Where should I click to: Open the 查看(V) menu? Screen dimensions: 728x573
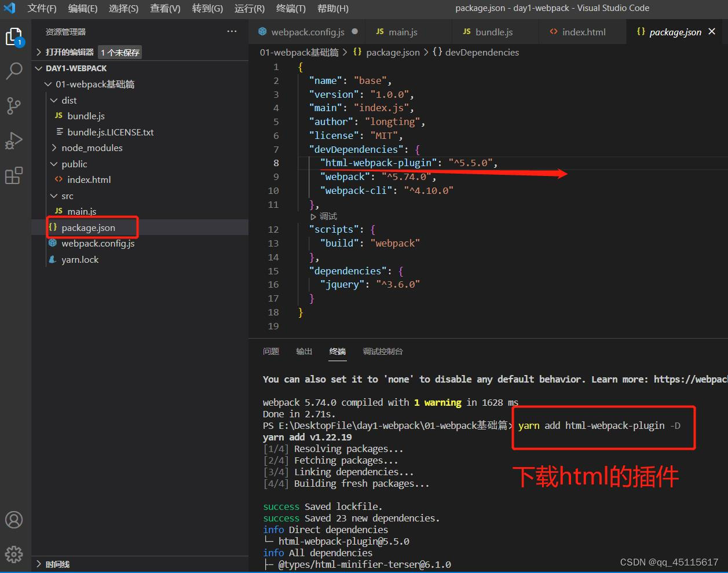click(165, 8)
